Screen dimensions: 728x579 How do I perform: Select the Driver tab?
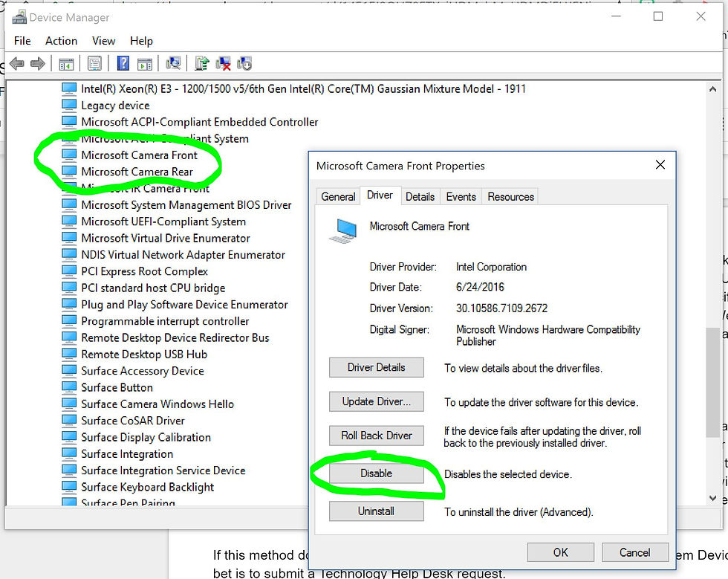(x=380, y=195)
